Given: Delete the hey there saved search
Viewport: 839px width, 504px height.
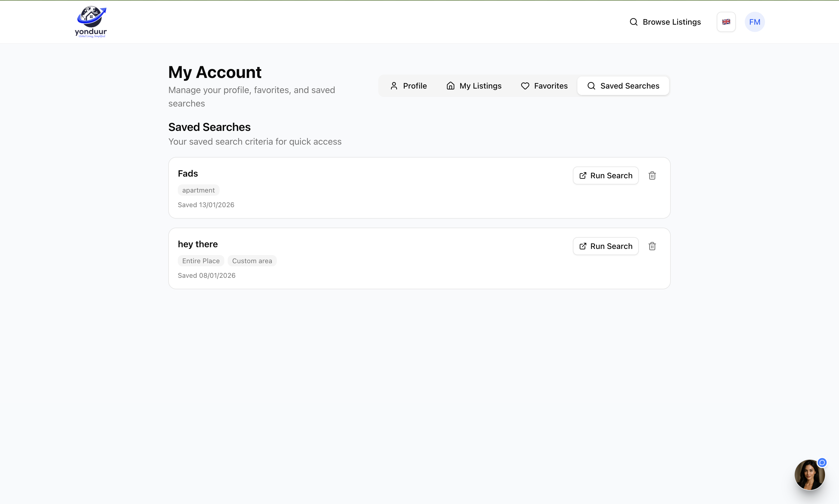Looking at the screenshot, I should [x=652, y=246].
